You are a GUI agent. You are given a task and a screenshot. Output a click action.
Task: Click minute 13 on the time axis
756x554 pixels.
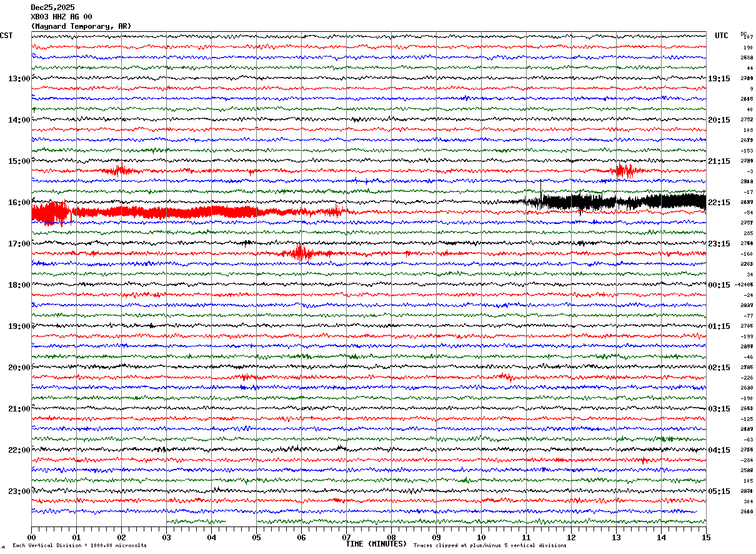pyautogui.click(x=616, y=537)
